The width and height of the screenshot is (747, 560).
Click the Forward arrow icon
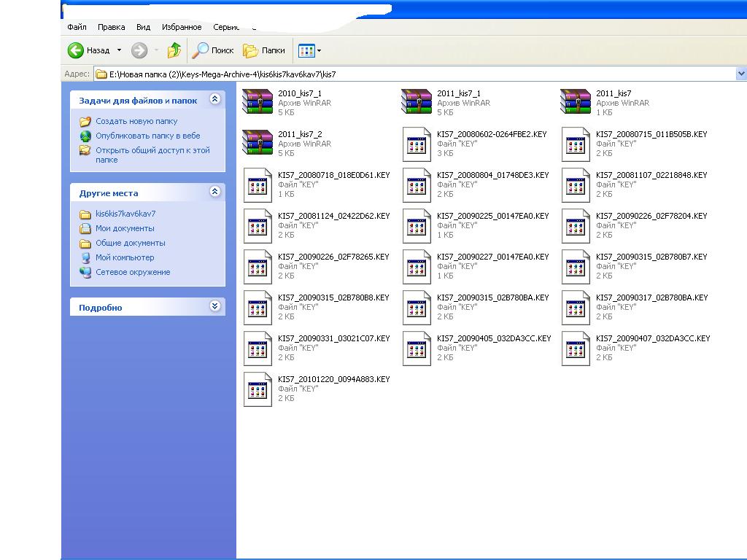139,50
